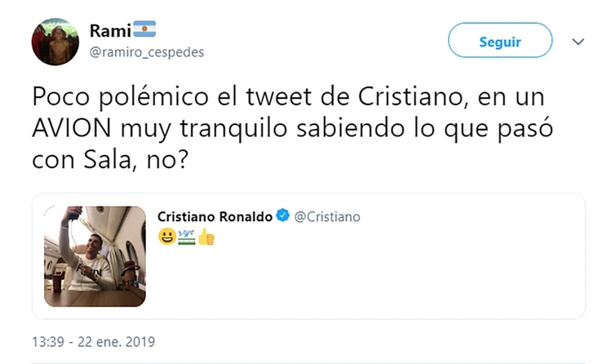
Task: Click the Cristiano Ronaldo name
Action: [x=215, y=216]
